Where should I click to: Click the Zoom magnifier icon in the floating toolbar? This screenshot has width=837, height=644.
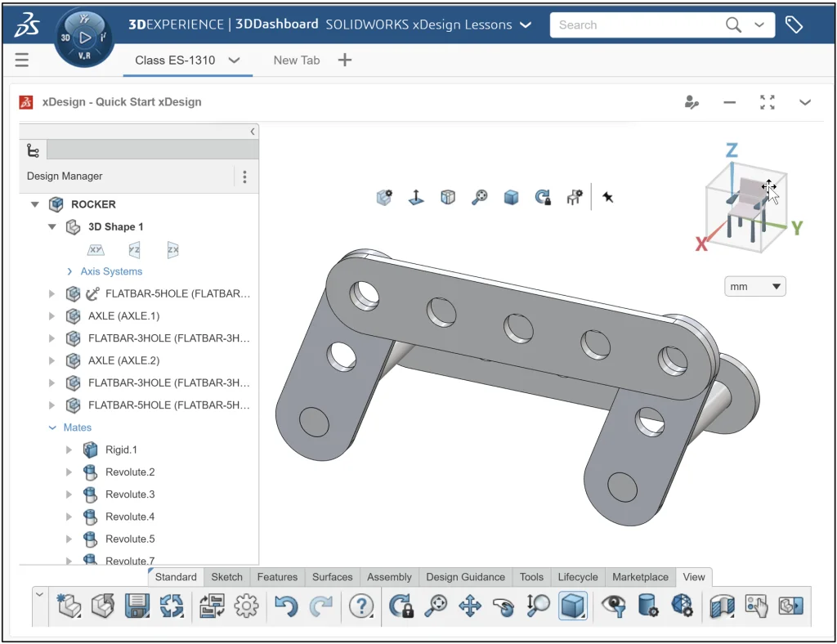[479, 196]
